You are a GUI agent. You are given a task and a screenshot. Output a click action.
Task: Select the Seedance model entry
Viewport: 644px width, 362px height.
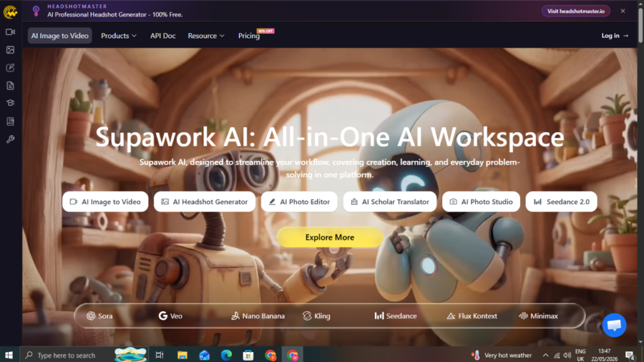(x=396, y=316)
